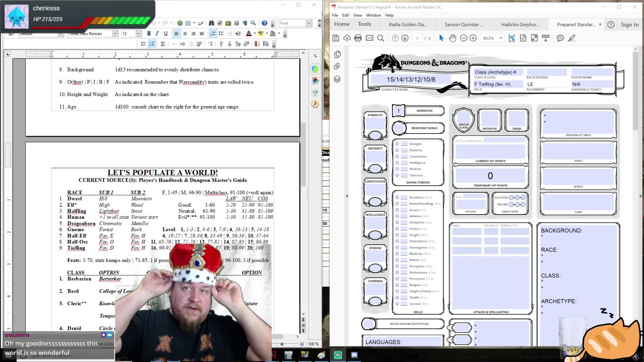Click Acrobat's full screen mode icon

pyautogui.click(x=534, y=38)
